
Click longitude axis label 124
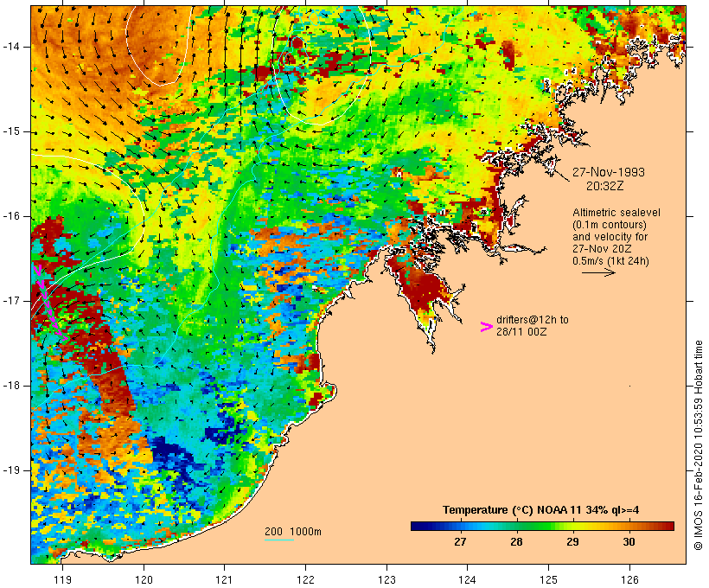(x=467, y=579)
